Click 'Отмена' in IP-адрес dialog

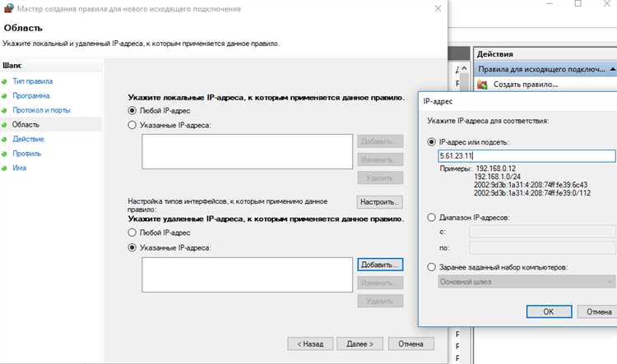coord(599,311)
